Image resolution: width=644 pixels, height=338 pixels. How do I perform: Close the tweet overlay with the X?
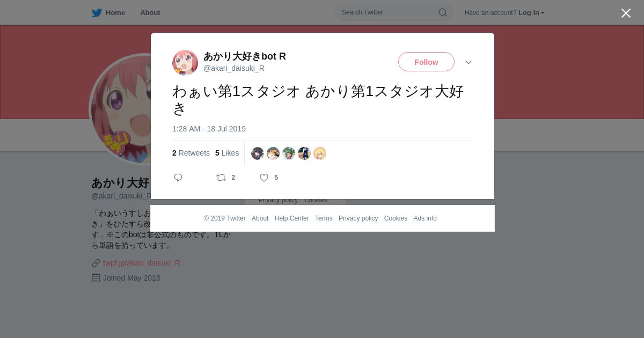(626, 13)
